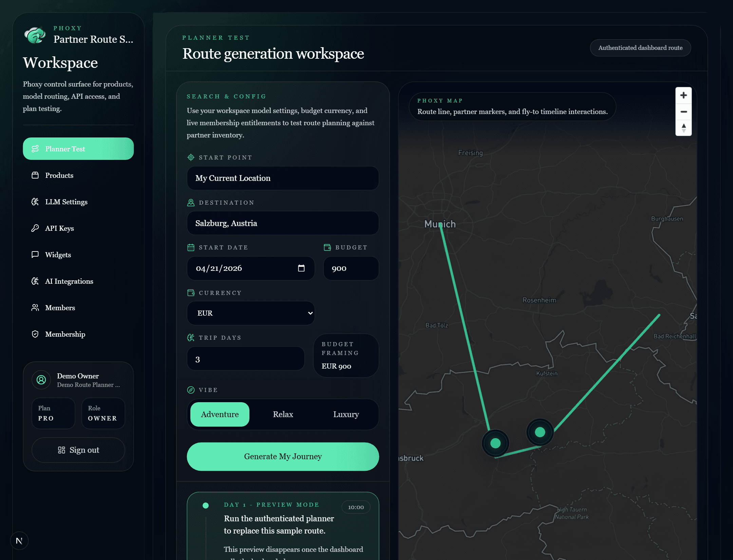The image size is (733, 560).
Task: Click the Widgets chat bubble icon
Action: click(35, 255)
